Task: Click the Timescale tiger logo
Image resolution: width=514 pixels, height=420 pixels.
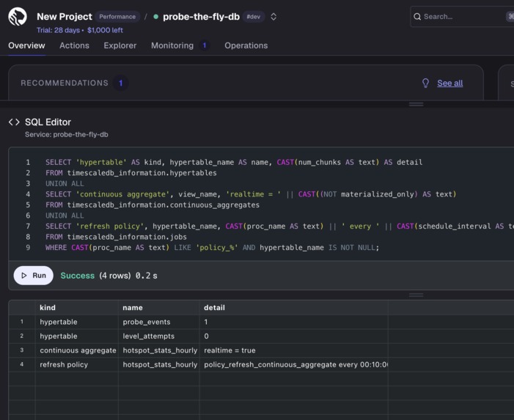Action: 18,17
